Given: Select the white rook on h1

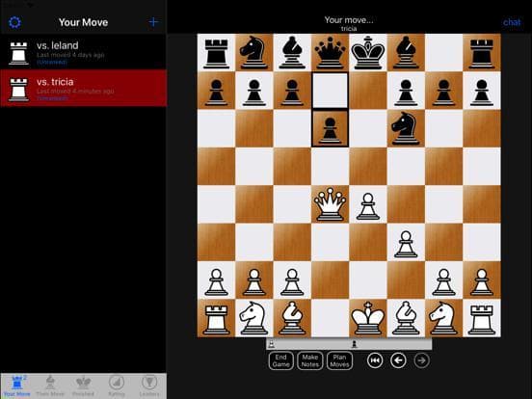Looking at the screenshot, I should pyautogui.click(x=482, y=320).
